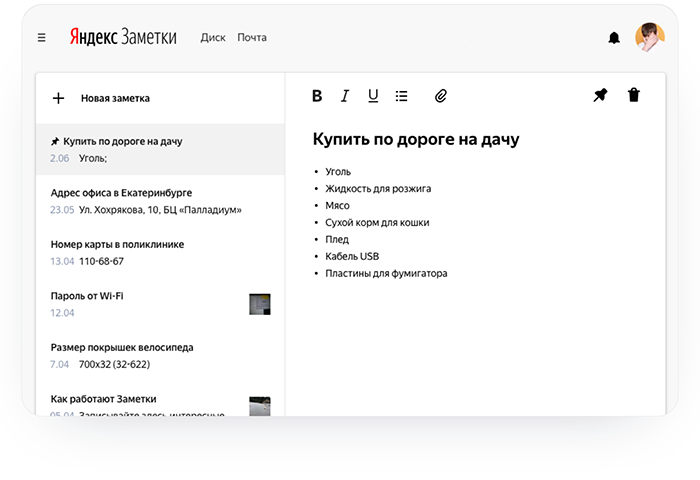Click the pin icon in the first note row

(x=55, y=142)
